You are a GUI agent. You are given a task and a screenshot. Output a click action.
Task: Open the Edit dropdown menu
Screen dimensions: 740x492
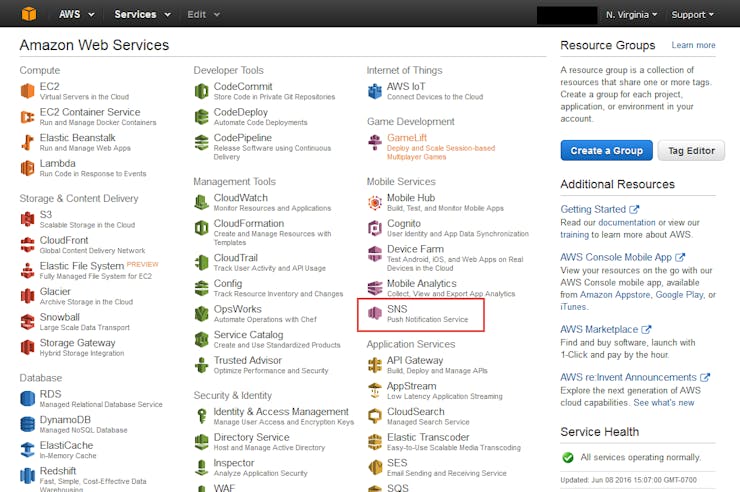click(x=203, y=14)
